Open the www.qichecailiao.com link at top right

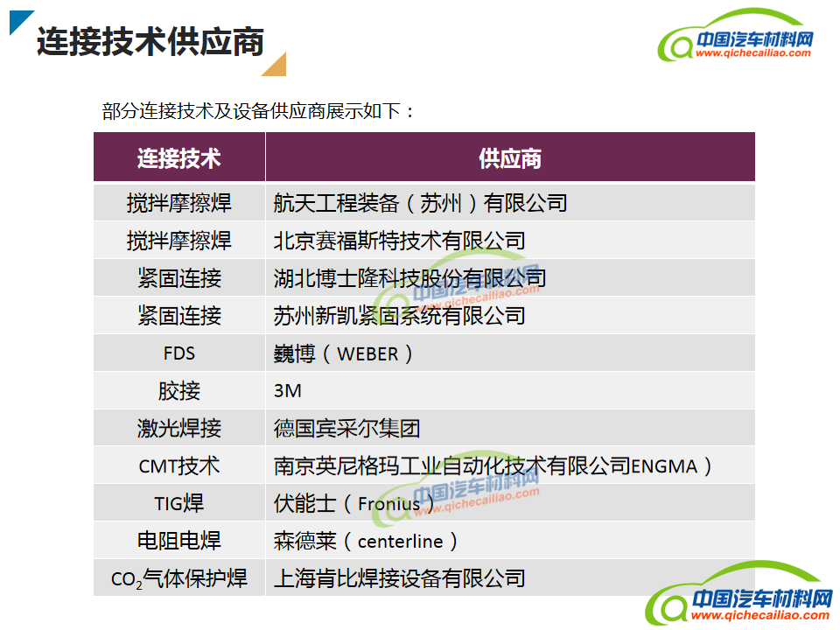coord(753,53)
